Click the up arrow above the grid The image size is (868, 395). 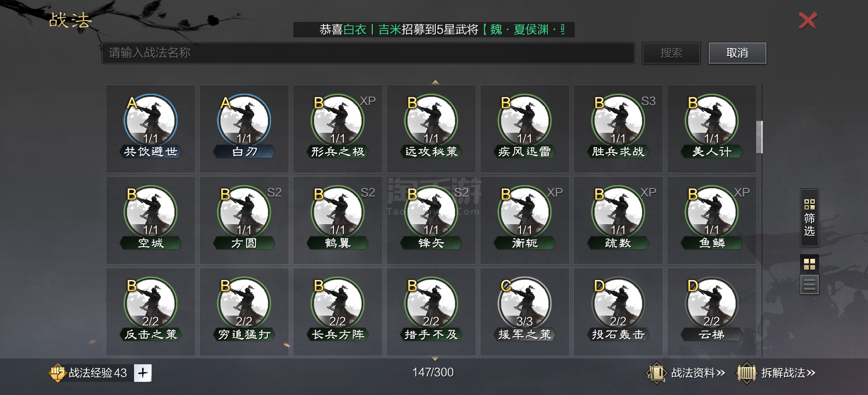[x=435, y=82]
